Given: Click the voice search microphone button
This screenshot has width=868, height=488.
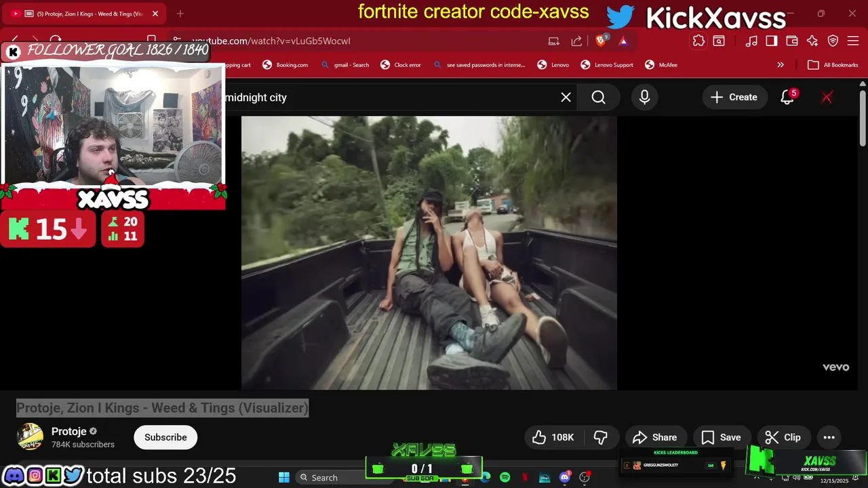Looking at the screenshot, I should coord(644,98).
